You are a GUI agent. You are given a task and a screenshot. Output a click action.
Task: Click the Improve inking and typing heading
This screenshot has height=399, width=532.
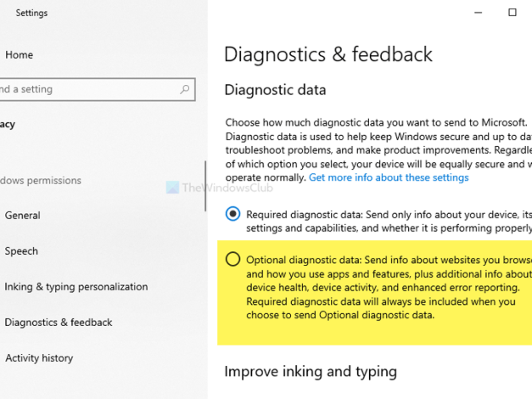click(310, 371)
